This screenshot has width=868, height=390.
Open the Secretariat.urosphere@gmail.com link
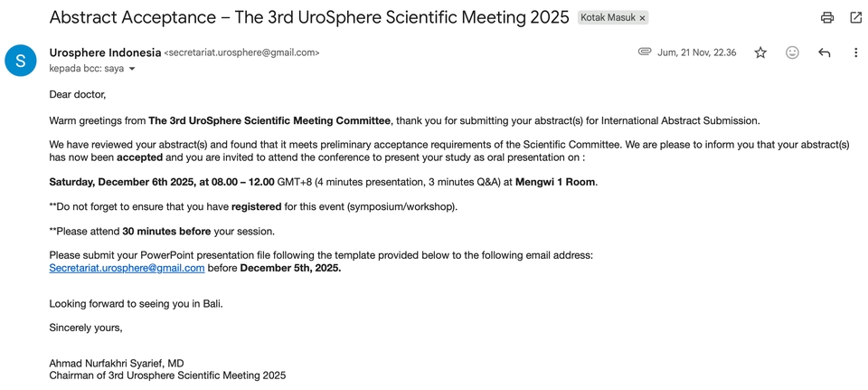[127, 268]
